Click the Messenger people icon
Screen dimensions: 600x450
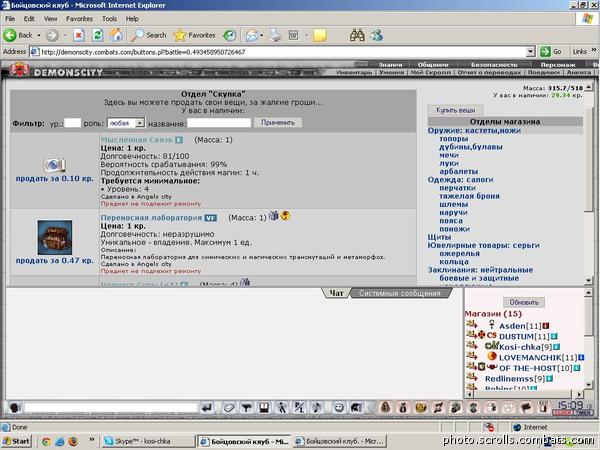[x=377, y=35]
